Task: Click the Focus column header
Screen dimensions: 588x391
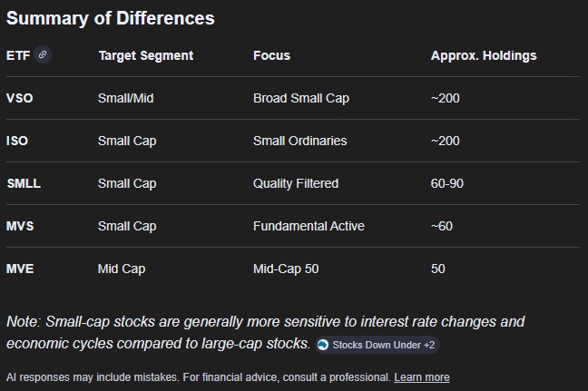Action: [x=271, y=55]
